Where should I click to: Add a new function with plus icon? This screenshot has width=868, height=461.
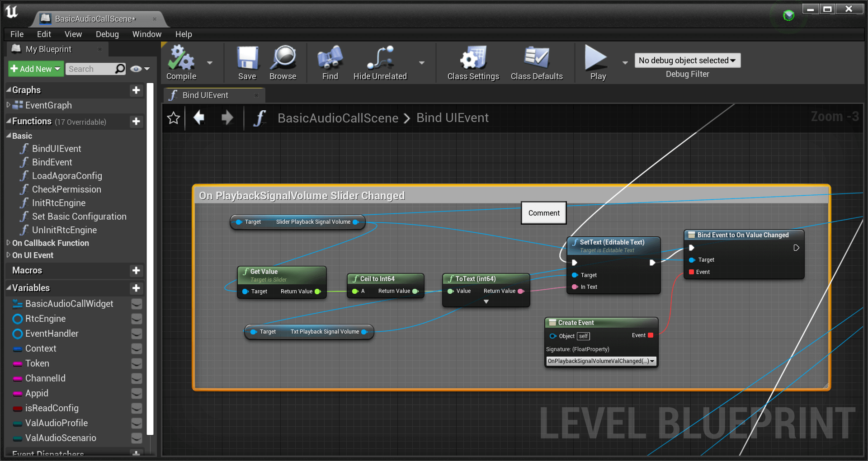136,122
